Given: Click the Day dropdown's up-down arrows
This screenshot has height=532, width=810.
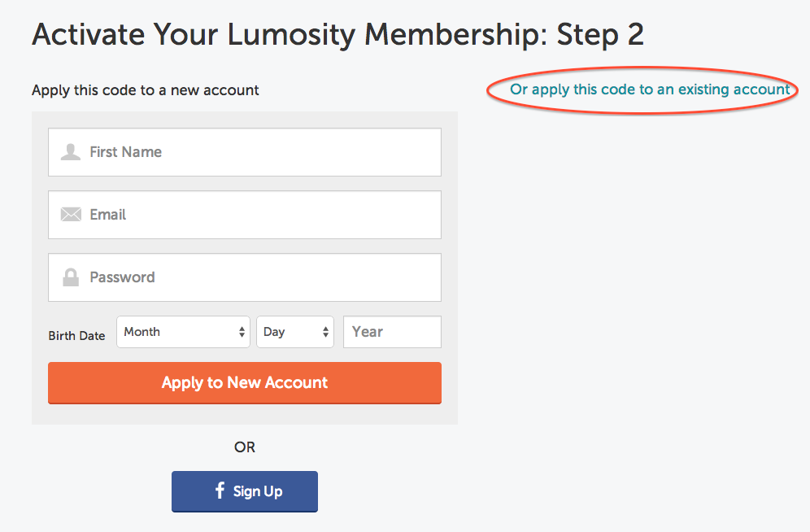Looking at the screenshot, I should coord(325,332).
